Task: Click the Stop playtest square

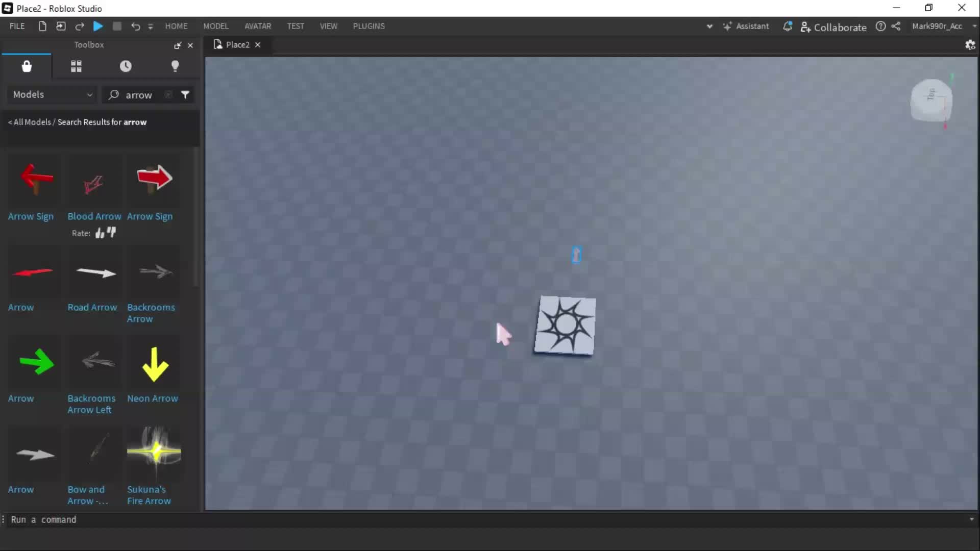Action: [117, 26]
